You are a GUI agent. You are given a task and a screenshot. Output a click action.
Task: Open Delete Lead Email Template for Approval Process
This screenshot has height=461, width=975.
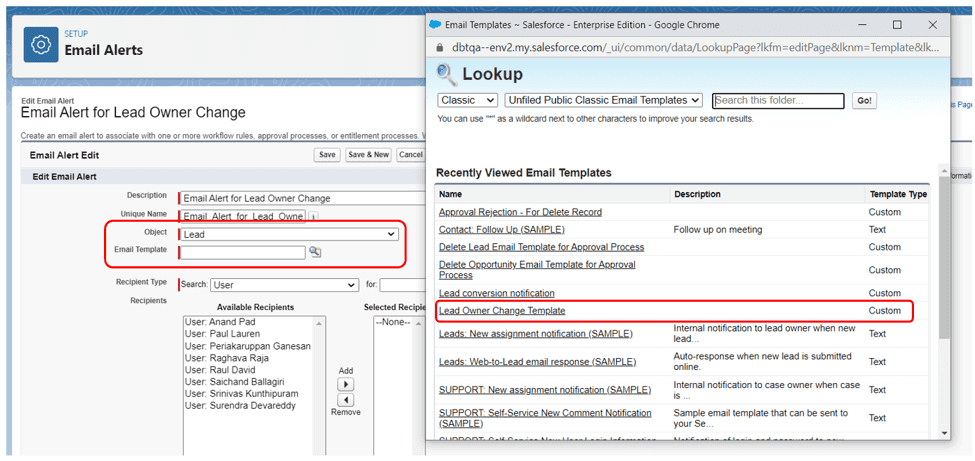click(542, 247)
